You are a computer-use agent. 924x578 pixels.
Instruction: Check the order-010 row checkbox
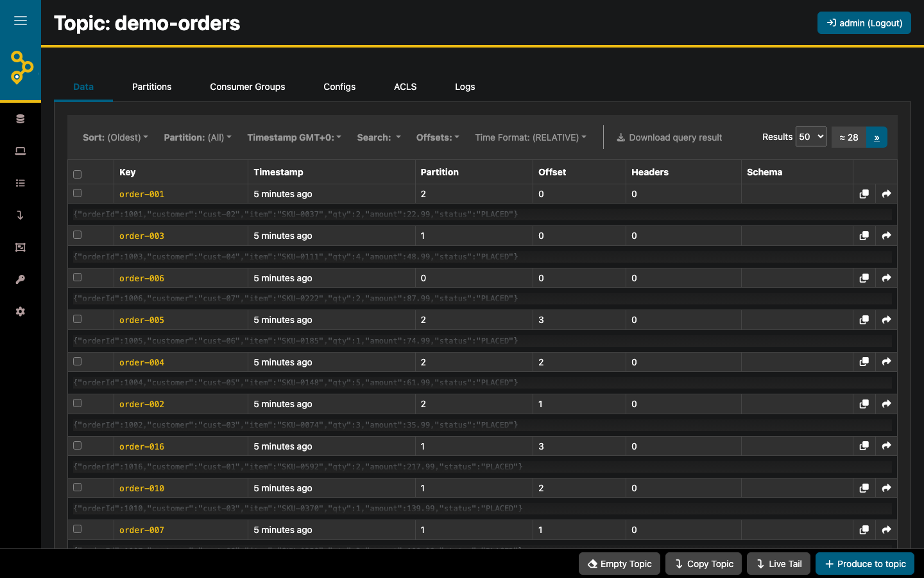point(78,487)
